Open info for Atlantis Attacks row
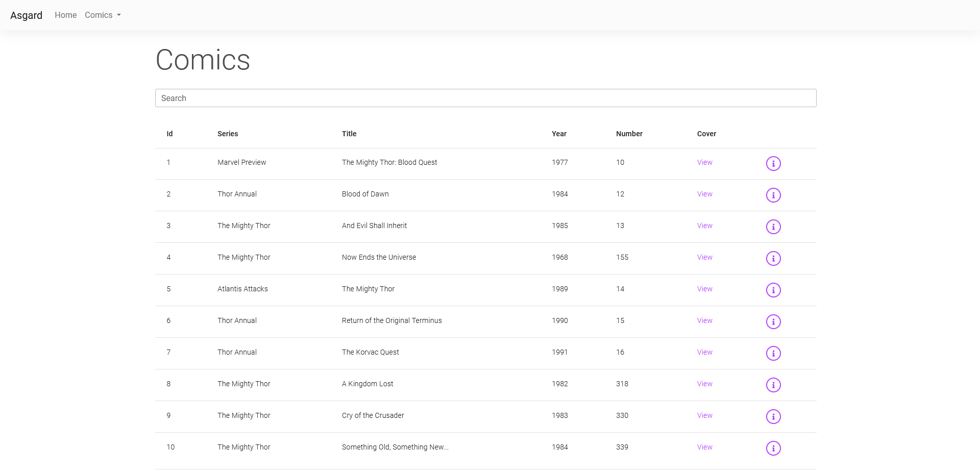The image size is (980, 473). [773, 290]
